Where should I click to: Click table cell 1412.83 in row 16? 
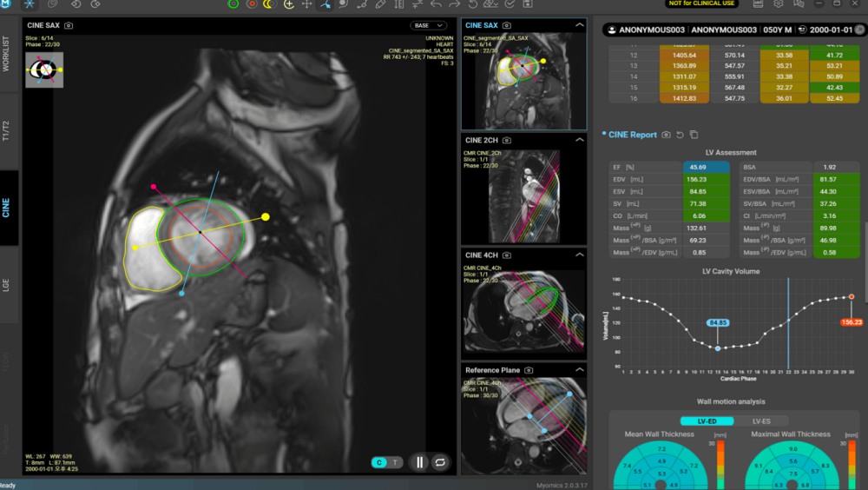pyautogui.click(x=684, y=98)
